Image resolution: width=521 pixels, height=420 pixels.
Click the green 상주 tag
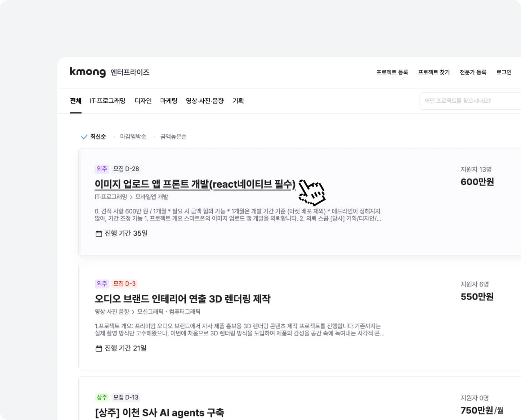pyautogui.click(x=102, y=397)
